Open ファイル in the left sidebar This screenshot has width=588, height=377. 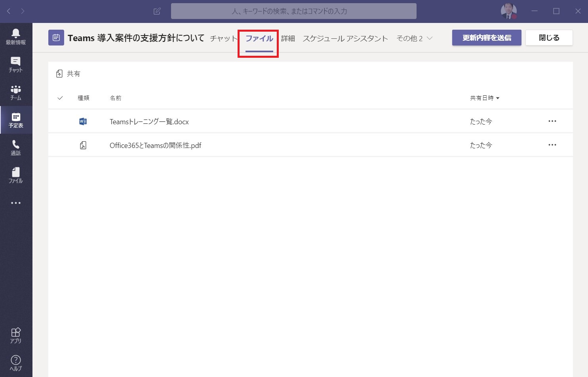pos(16,175)
